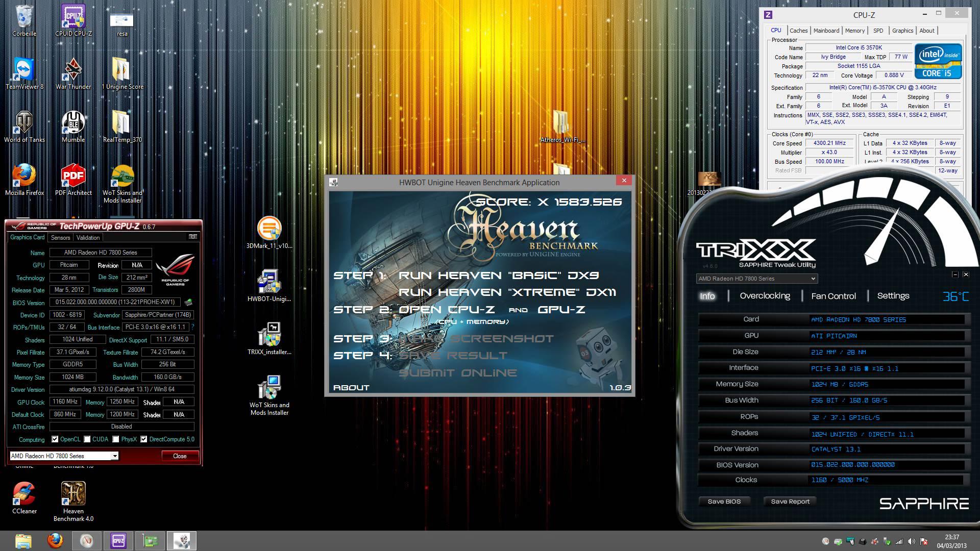980x551 pixels.
Task: Launch TeamViewer 8 desktop shortcut
Action: pos(24,73)
